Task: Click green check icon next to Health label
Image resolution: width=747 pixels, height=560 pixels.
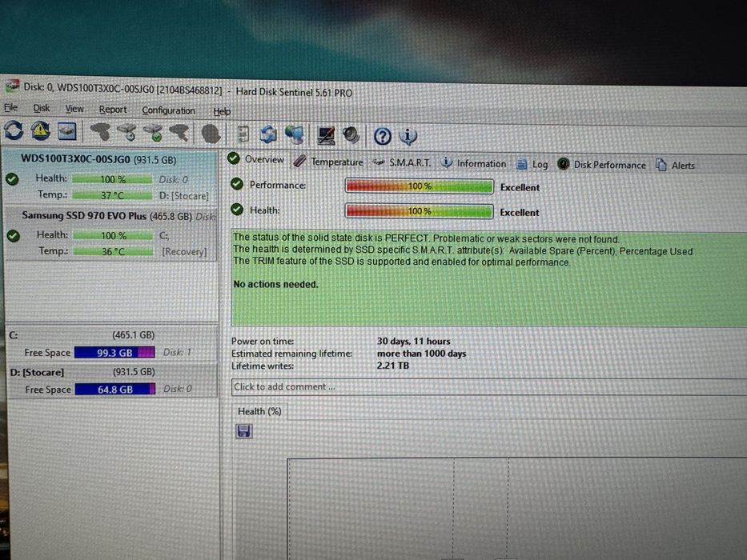Action: (x=237, y=209)
